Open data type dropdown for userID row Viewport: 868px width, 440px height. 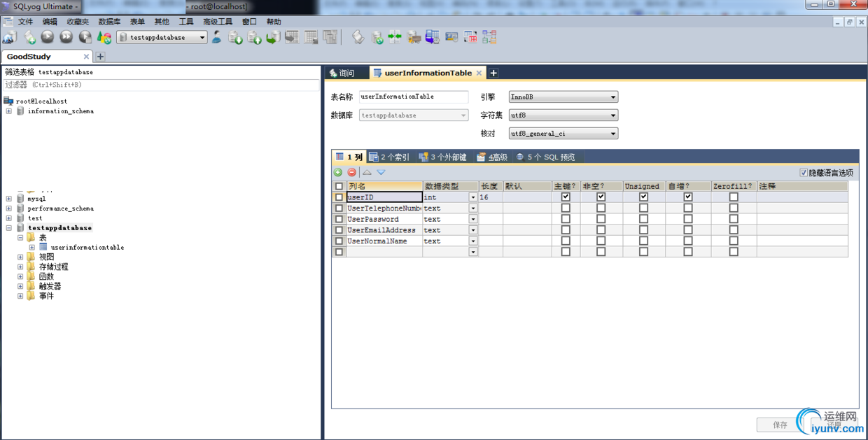click(x=473, y=197)
